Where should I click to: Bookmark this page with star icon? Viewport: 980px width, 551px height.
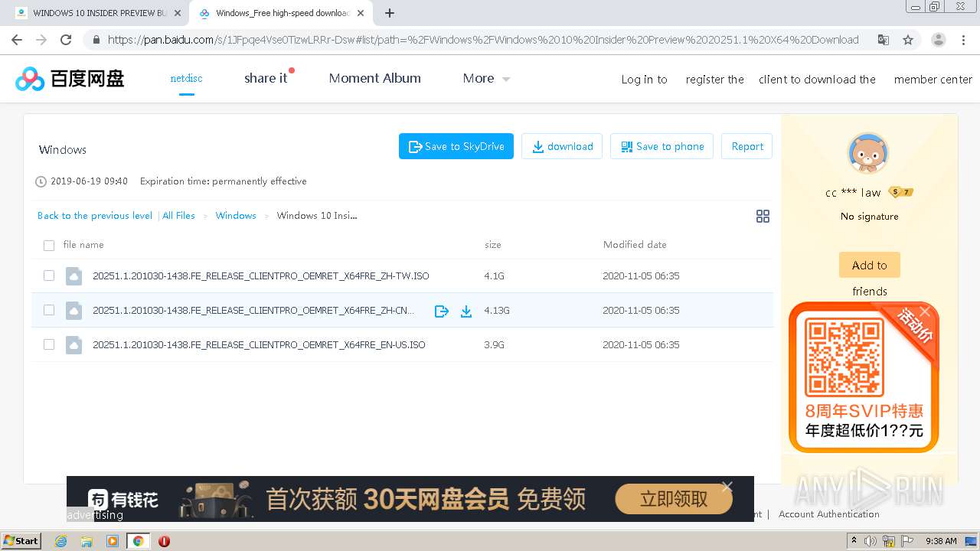pyautogui.click(x=908, y=40)
